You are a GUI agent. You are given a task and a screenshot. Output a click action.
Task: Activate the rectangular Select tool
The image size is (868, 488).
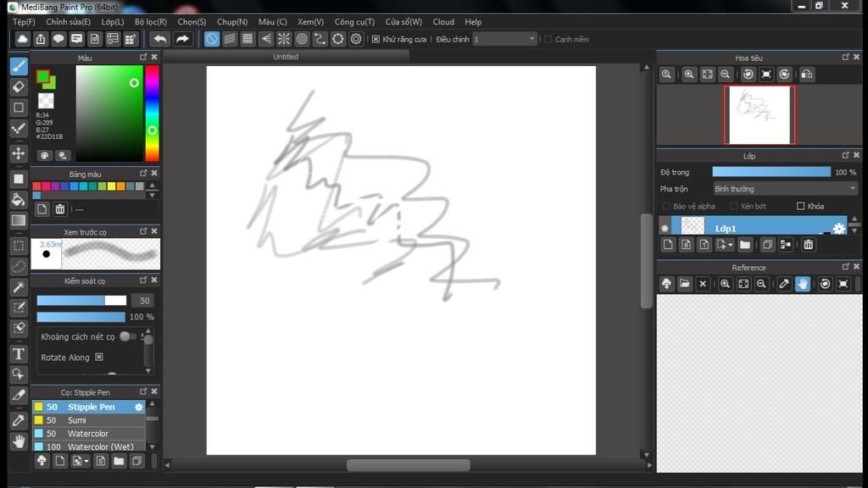[19, 246]
